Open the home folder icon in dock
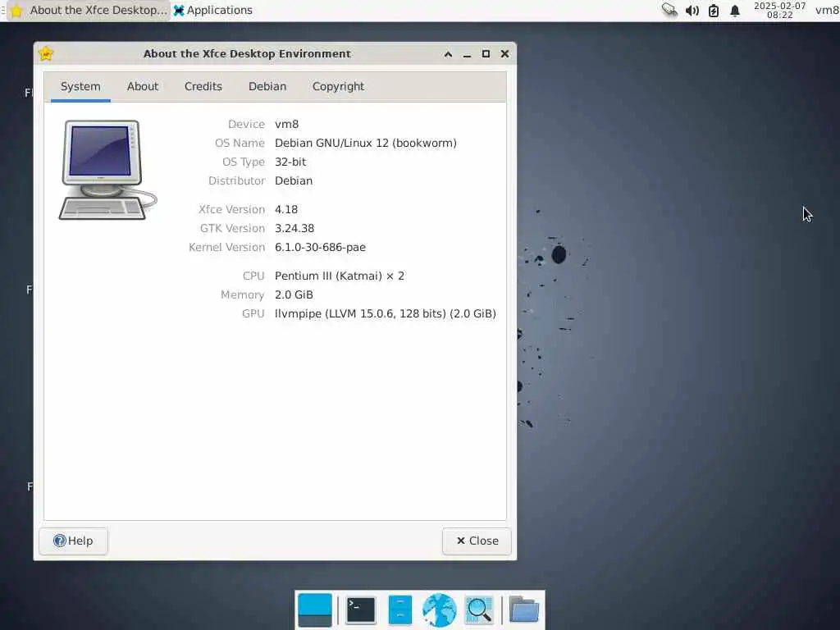The image size is (840, 630). 524,609
